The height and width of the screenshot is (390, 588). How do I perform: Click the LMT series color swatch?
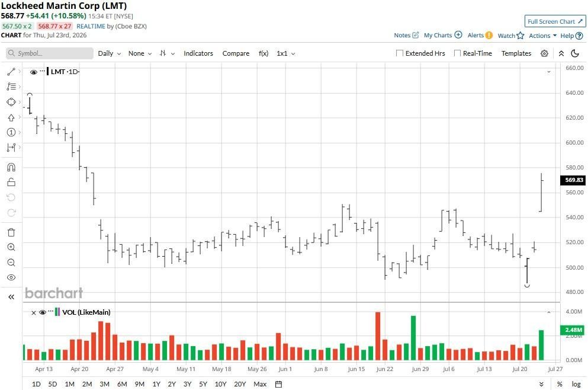pos(47,71)
